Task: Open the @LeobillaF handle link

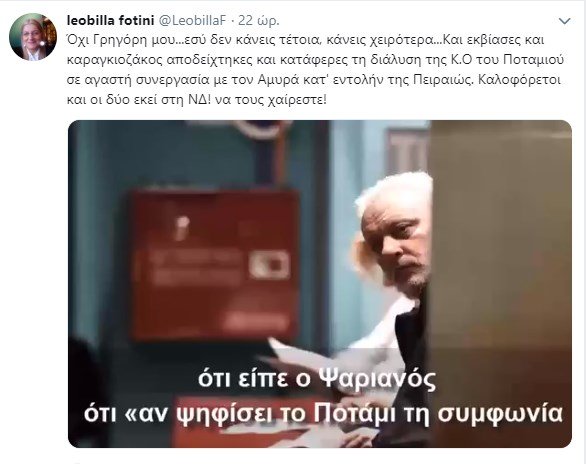Action: 193,21
